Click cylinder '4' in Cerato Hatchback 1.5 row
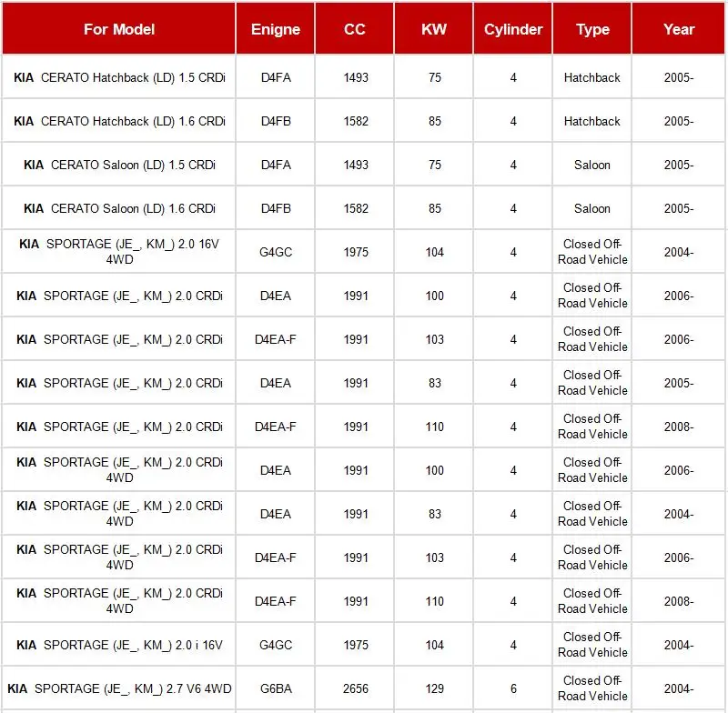The width and height of the screenshot is (728, 713). click(513, 77)
